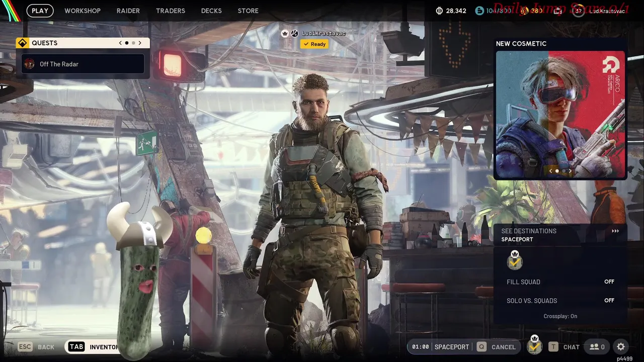Select the second quest page dot
Image resolution: width=644 pixels, height=362 pixels.
(x=133, y=43)
